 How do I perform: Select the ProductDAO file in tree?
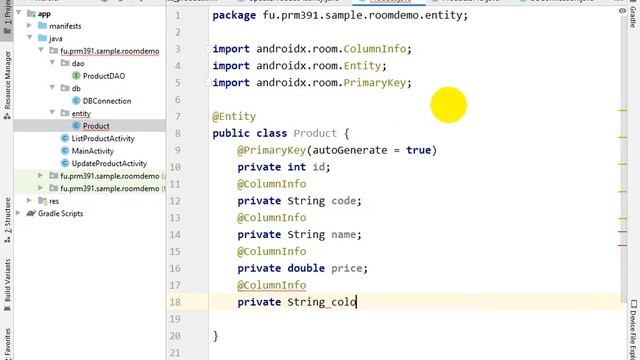click(x=104, y=76)
